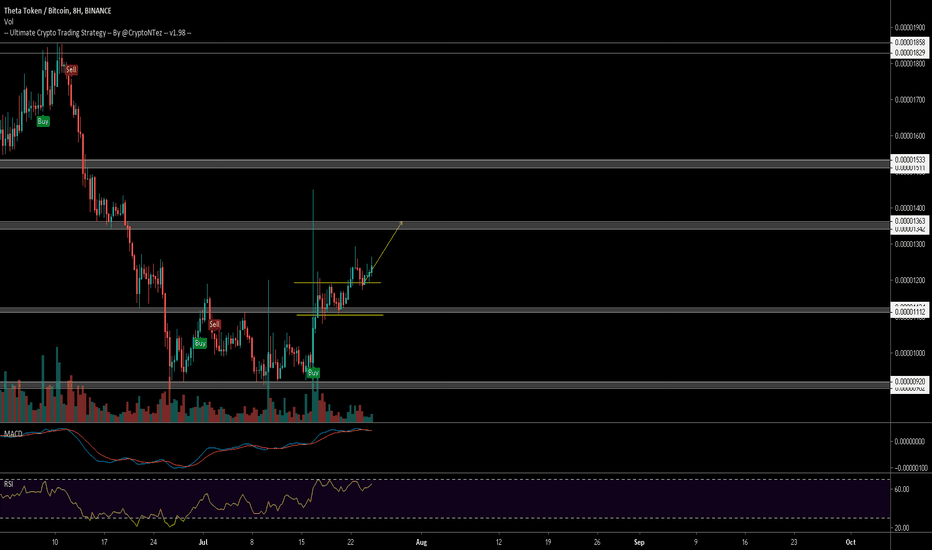This screenshot has width=932, height=550.
Task: Click the Theta Token / Bitcoin chart title
Action: [x=57, y=11]
